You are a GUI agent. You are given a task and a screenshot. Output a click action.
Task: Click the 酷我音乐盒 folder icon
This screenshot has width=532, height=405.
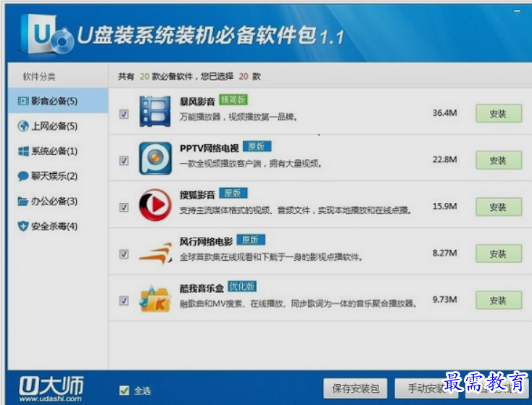(x=155, y=298)
